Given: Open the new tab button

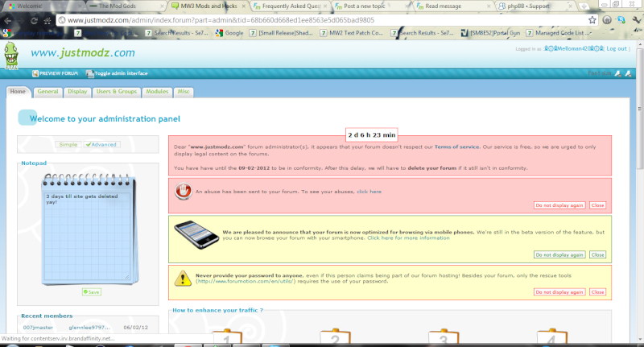Looking at the screenshot, I should pos(584,6).
